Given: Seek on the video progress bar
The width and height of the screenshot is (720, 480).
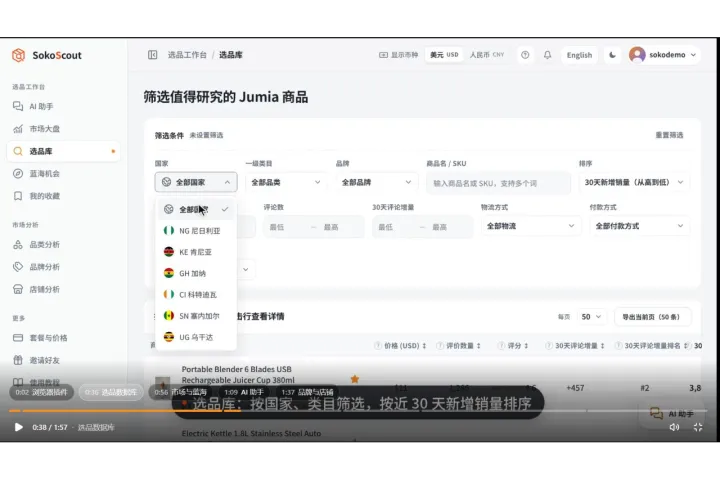Looking at the screenshot, I should [358, 411].
